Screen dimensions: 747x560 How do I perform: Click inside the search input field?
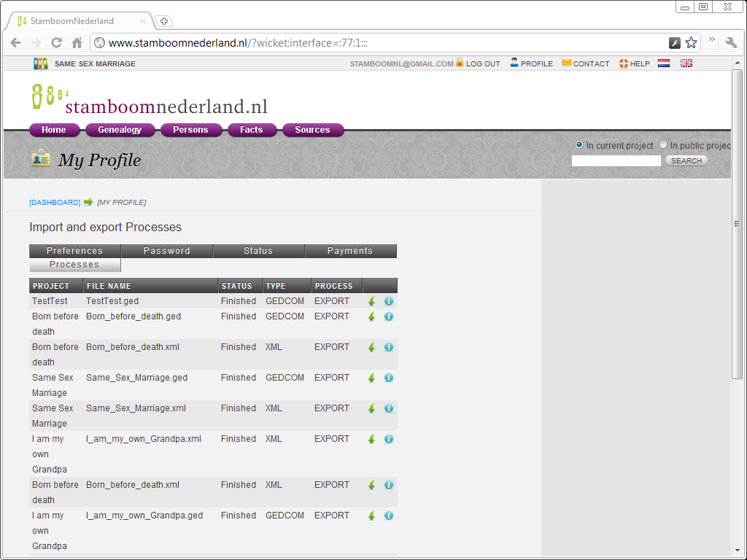[616, 160]
